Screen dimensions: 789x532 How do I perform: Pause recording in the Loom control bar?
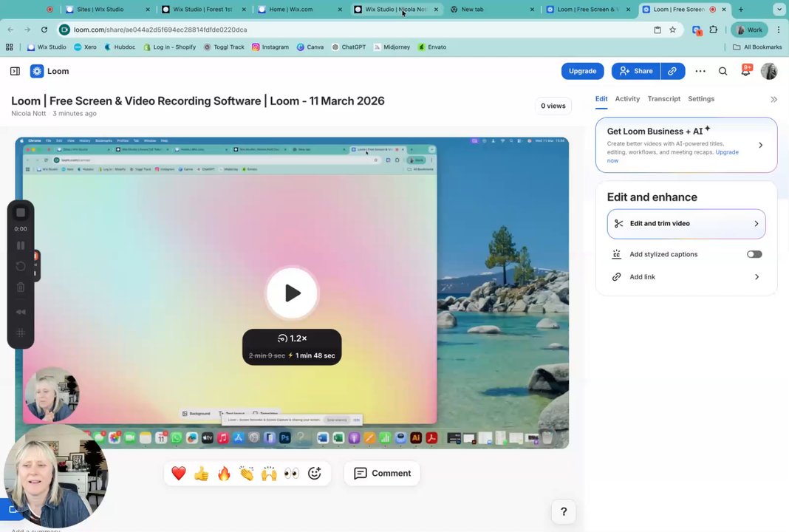[21, 245]
